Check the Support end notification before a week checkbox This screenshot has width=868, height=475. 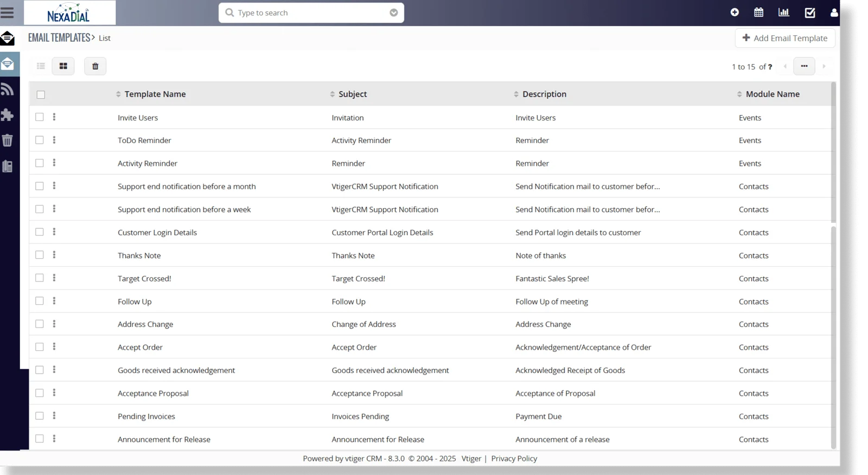click(40, 209)
